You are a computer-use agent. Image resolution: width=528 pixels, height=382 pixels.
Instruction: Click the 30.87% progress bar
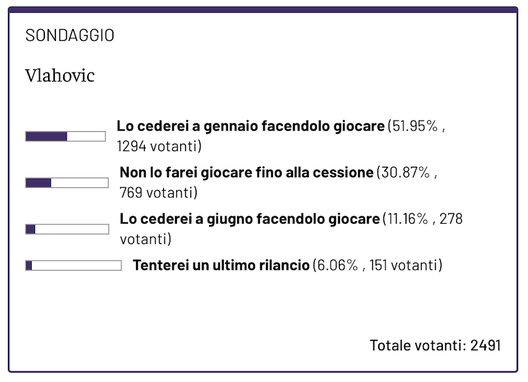click(x=67, y=183)
